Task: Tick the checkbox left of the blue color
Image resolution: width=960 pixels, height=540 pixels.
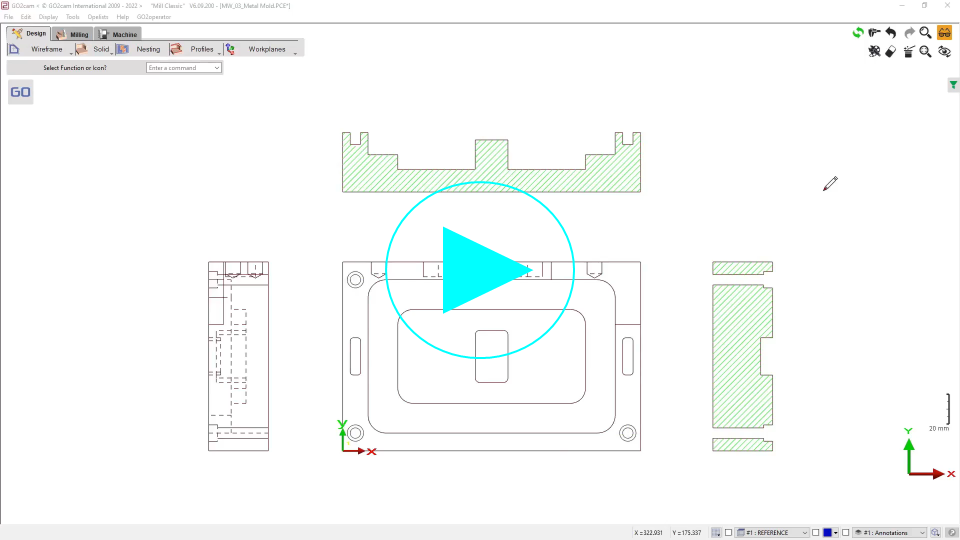Action: click(x=816, y=533)
